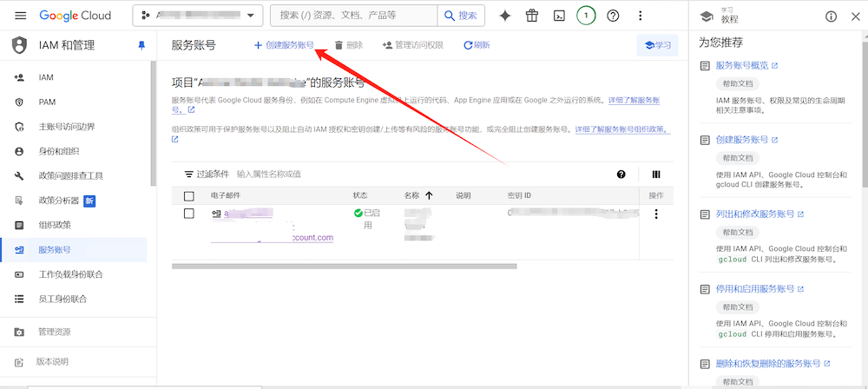Open the help question mark icon
The width and height of the screenshot is (868, 389).
point(614,16)
